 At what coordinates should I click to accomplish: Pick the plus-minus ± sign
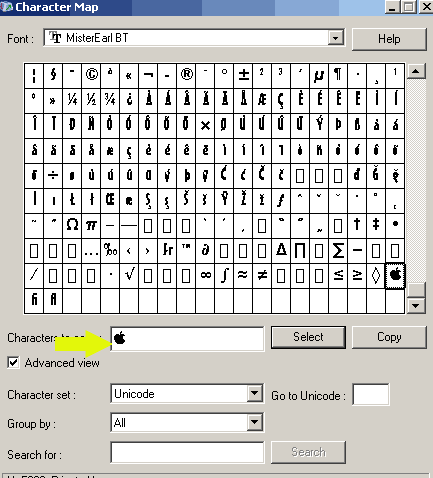point(243,76)
